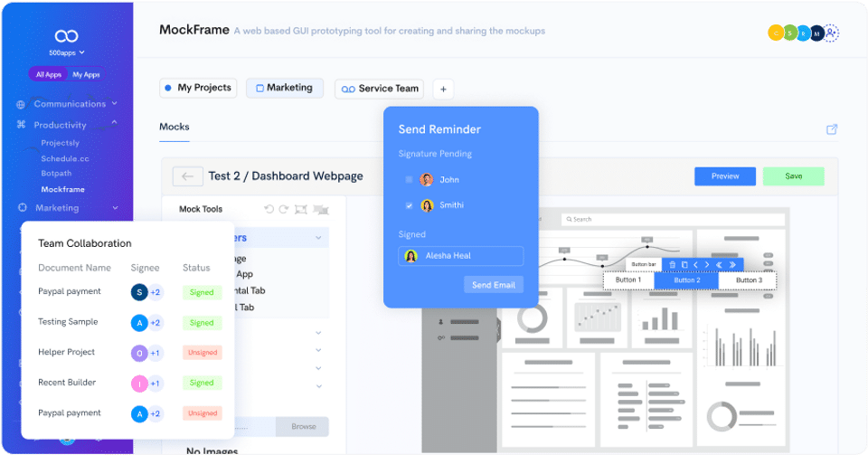Viewport: 868px width, 455px height.
Task: Open the 500apps account dropdown
Action: pos(66,52)
